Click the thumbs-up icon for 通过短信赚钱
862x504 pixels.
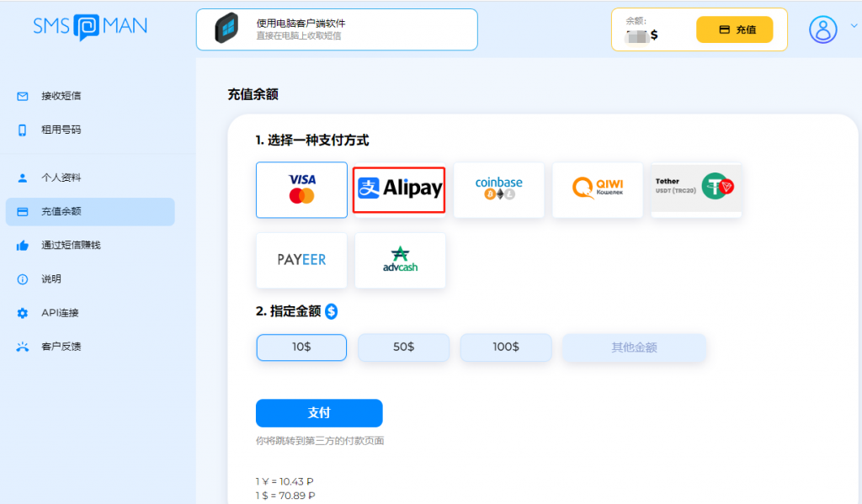[x=23, y=246]
